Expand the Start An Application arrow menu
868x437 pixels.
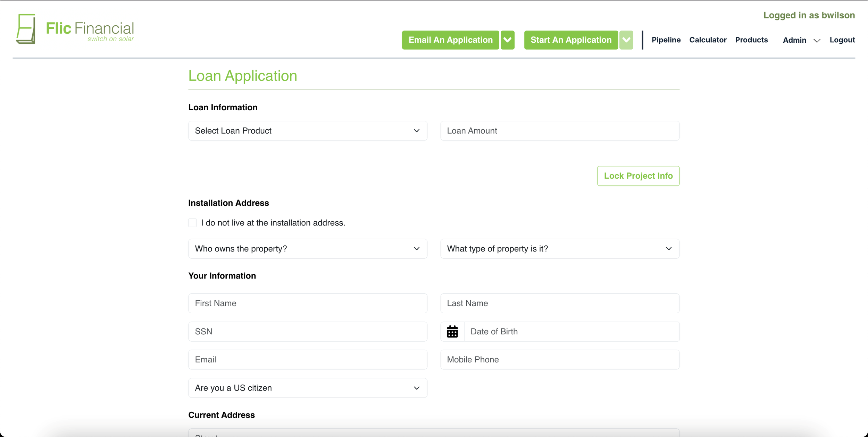(626, 40)
